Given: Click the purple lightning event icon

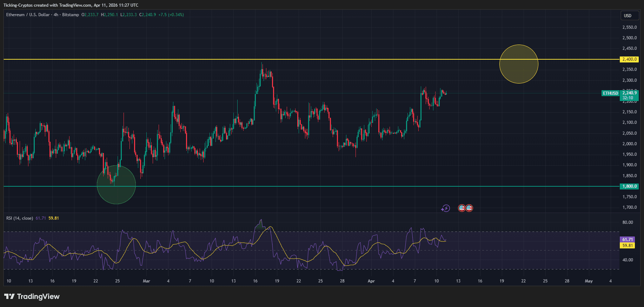Looking at the screenshot, I should [x=445, y=208].
